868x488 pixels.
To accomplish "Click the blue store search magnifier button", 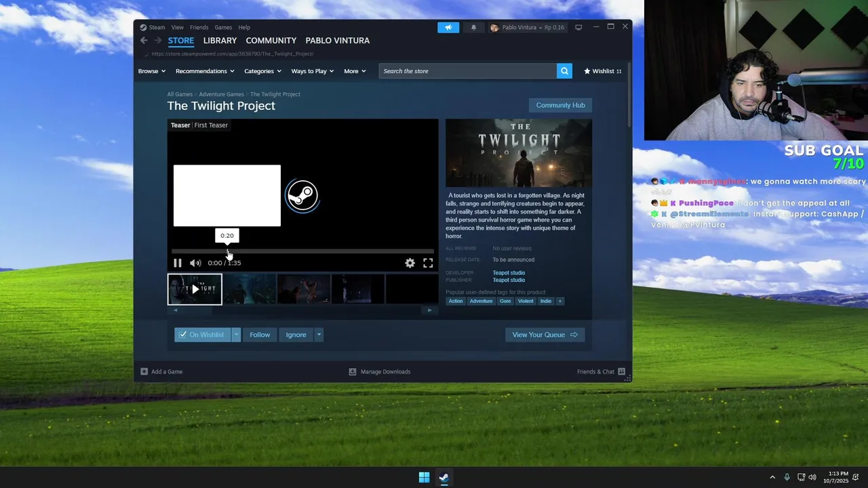I will tap(564, 71).
